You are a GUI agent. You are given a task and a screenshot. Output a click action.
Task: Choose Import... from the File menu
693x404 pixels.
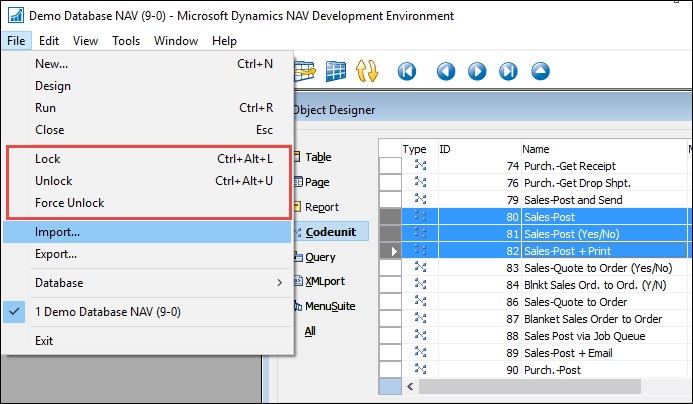click(x=148, y=232)
